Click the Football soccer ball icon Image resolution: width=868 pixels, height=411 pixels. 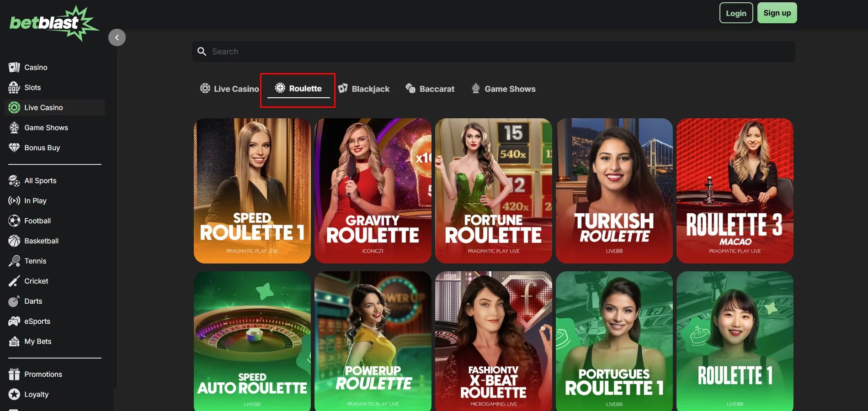(x=14, y=221)
